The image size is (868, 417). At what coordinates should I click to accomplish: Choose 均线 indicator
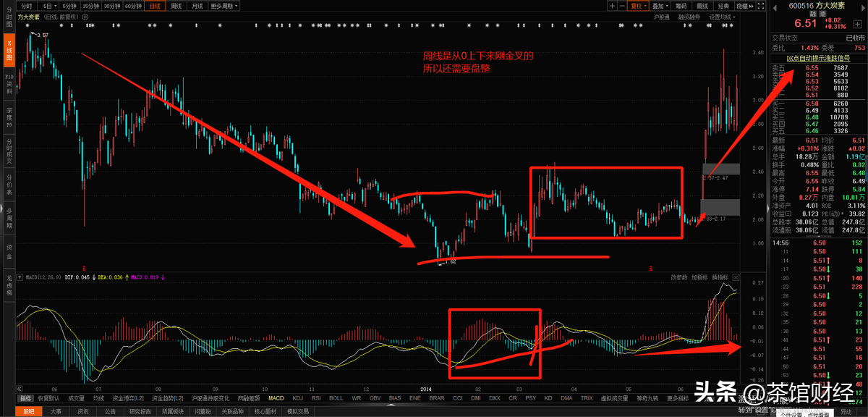98,398
